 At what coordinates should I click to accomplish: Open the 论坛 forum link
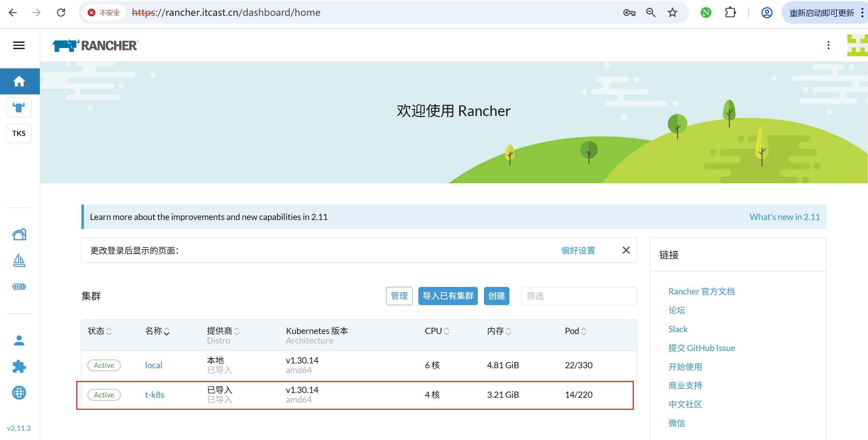[x=677, y=310]
